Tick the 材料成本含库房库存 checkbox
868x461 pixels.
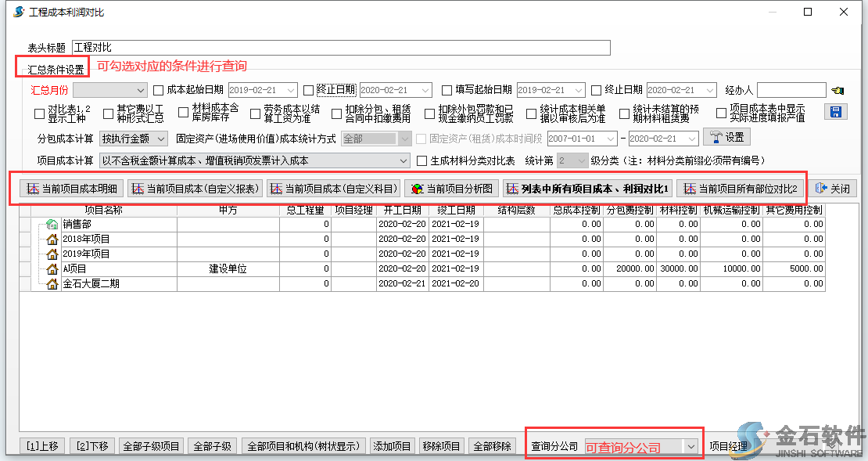pos(179,113)
